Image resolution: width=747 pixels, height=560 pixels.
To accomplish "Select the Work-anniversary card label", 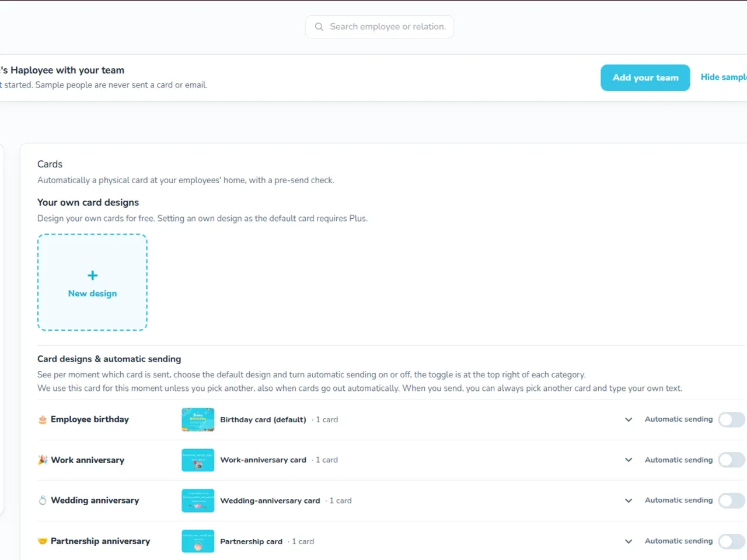I will tap(263, 460).
